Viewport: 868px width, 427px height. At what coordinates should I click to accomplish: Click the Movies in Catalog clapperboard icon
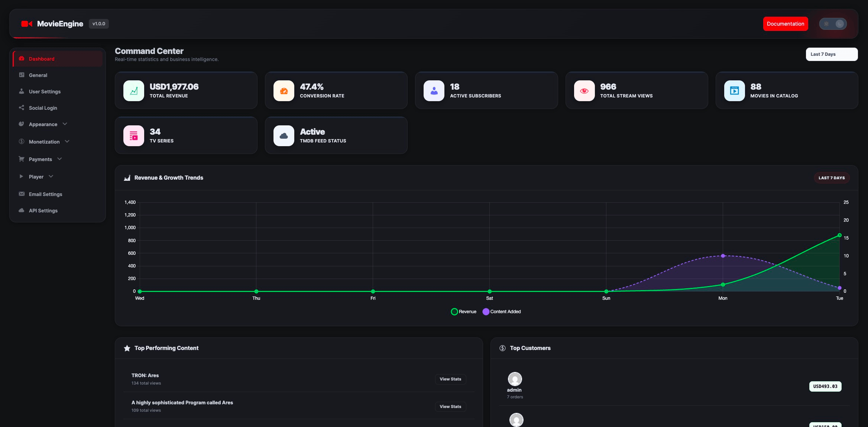[734, 91]
